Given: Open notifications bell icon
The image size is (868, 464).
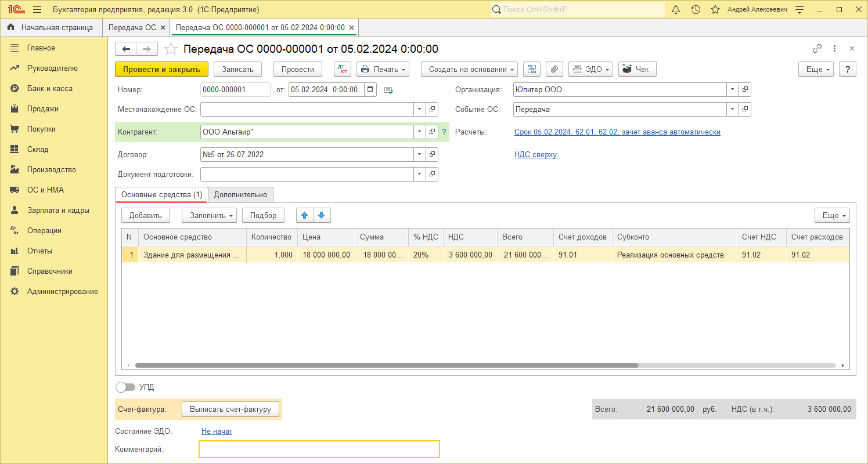Looking at the screenshot, I should pos(676,10).
